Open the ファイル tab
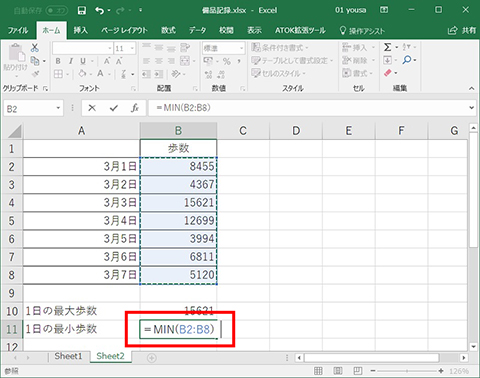This screenshot has height=378, width=480. (18, 31)
